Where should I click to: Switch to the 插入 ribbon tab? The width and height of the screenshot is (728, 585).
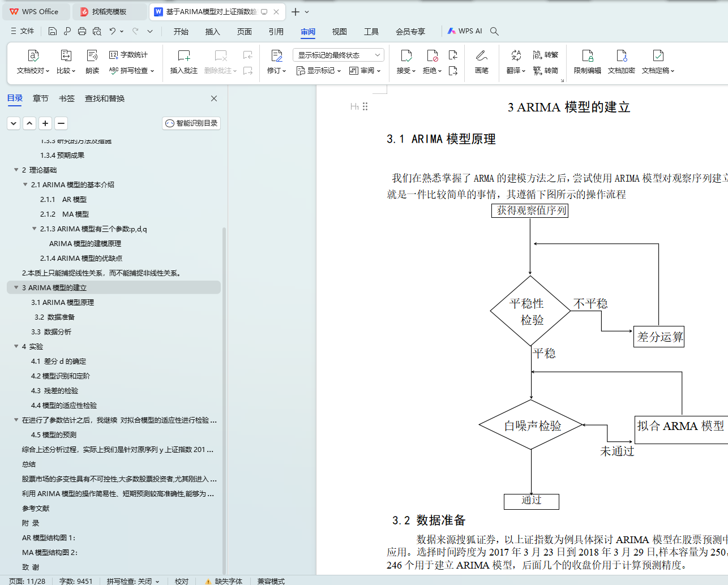pos(212,32)
